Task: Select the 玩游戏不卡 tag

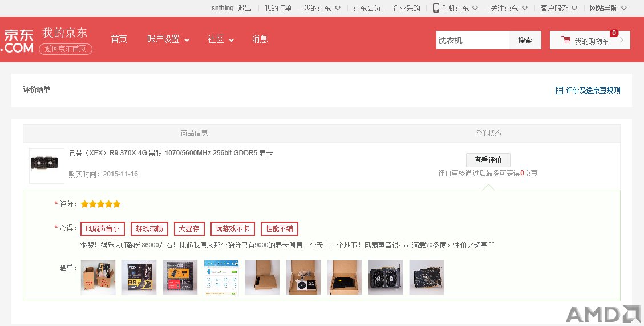Action: 233,228
